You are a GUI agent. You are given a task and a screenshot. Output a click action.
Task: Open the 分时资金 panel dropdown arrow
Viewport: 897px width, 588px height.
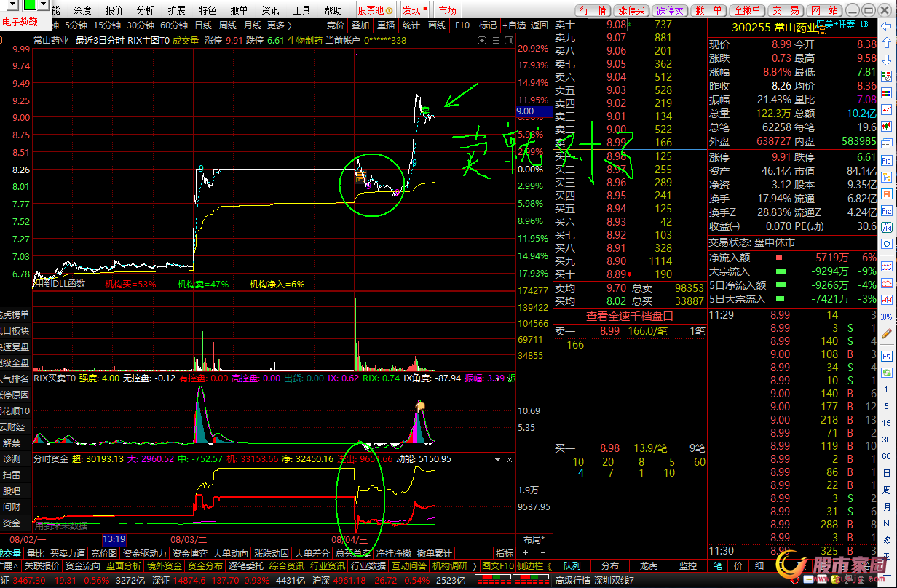point(497,460)
